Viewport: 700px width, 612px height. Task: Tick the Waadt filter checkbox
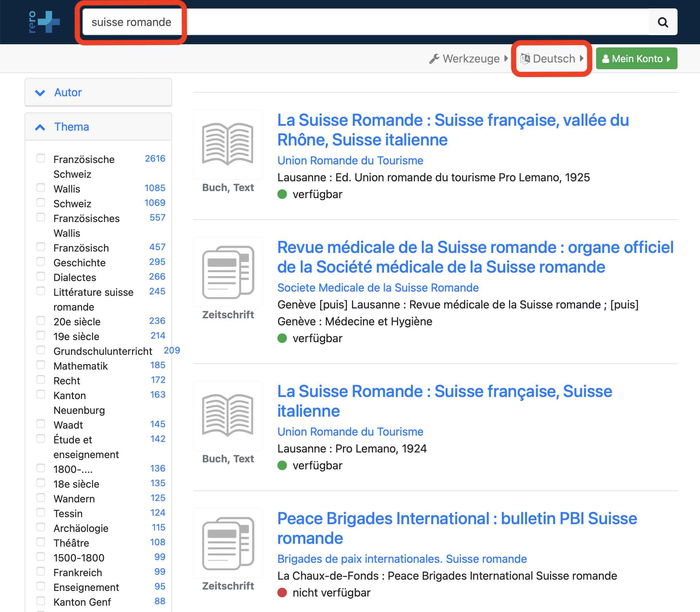pos(41,424)
